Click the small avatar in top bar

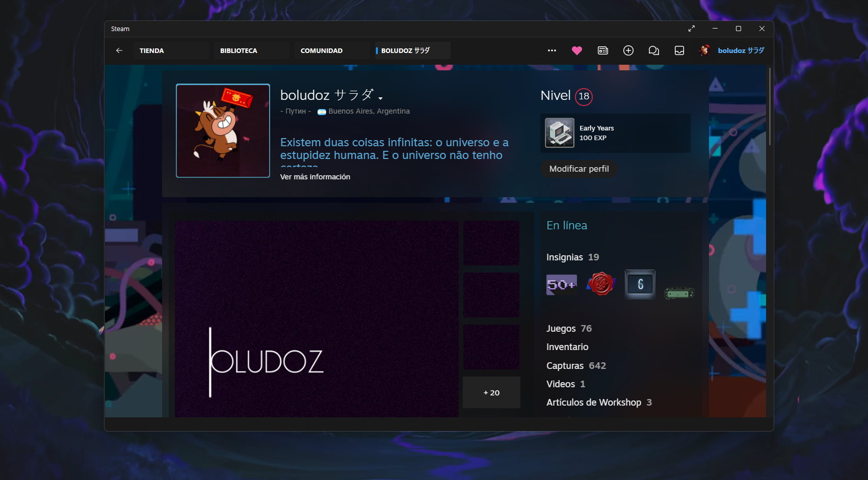click(704, 50)
